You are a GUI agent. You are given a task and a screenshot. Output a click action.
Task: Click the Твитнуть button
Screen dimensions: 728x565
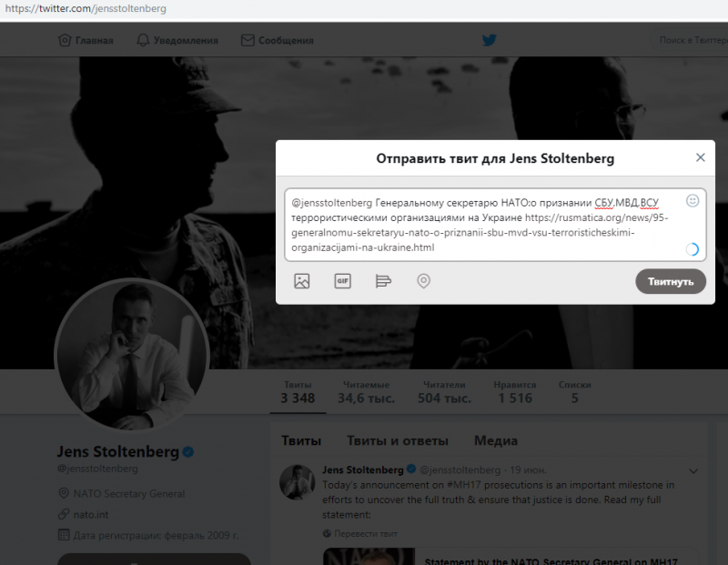pos(671,281)
